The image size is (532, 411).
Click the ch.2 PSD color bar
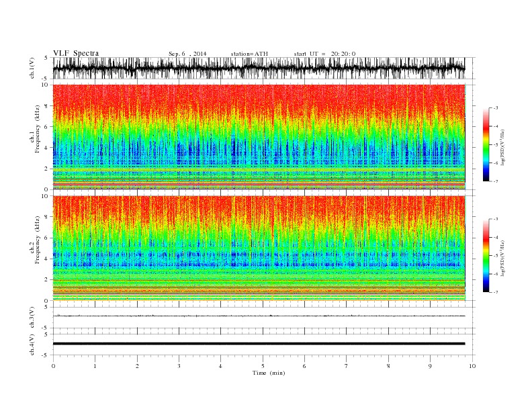point(486,255)
